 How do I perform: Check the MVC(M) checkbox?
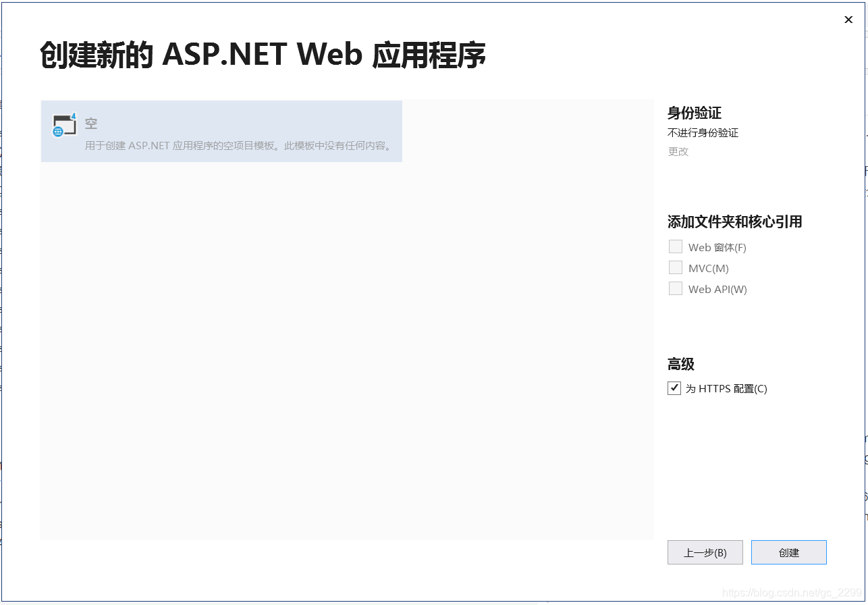pyautogui.click(x=676, y=267)
